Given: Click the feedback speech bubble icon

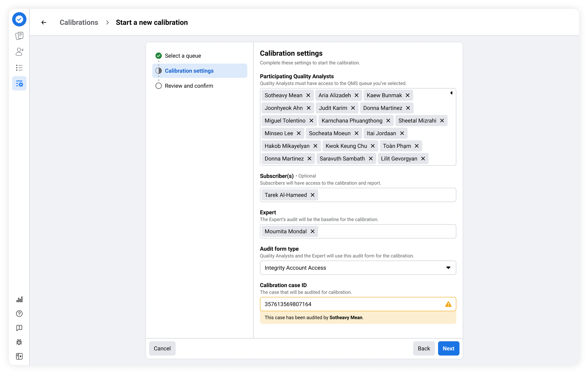Looking at the screenshot, I should click(19, 328).
